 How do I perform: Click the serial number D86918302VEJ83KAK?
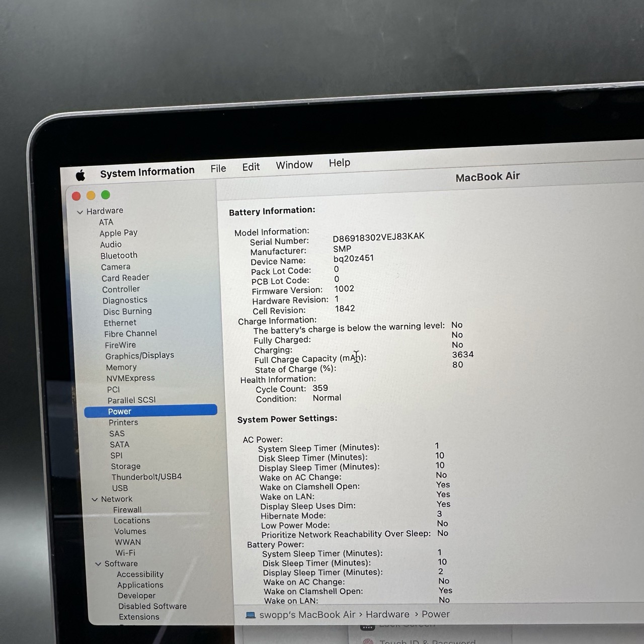378,237
